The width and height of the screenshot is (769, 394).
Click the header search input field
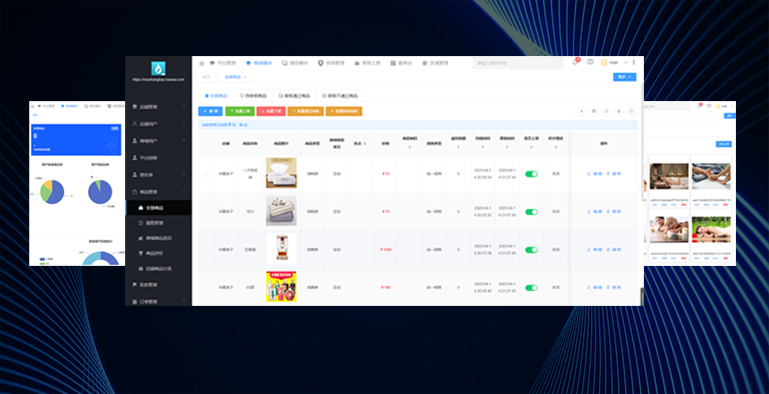(518, 63)
